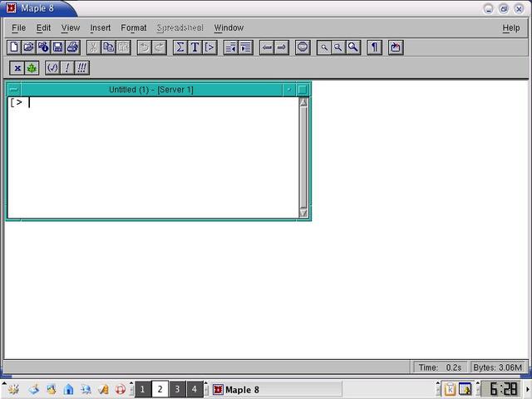Viewport: 532px width, 399px height.
Task: Insert Maple math input with Sigma icon
Action: pos(180,47)
